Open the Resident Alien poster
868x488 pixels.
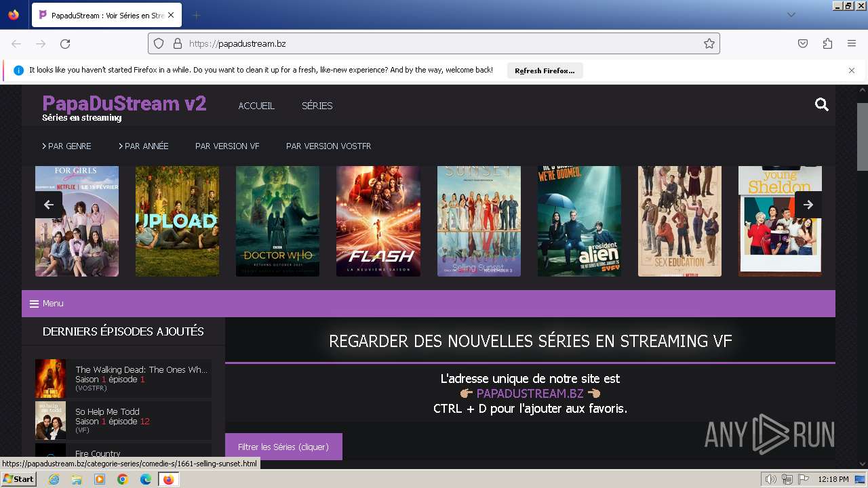(579, 221)
